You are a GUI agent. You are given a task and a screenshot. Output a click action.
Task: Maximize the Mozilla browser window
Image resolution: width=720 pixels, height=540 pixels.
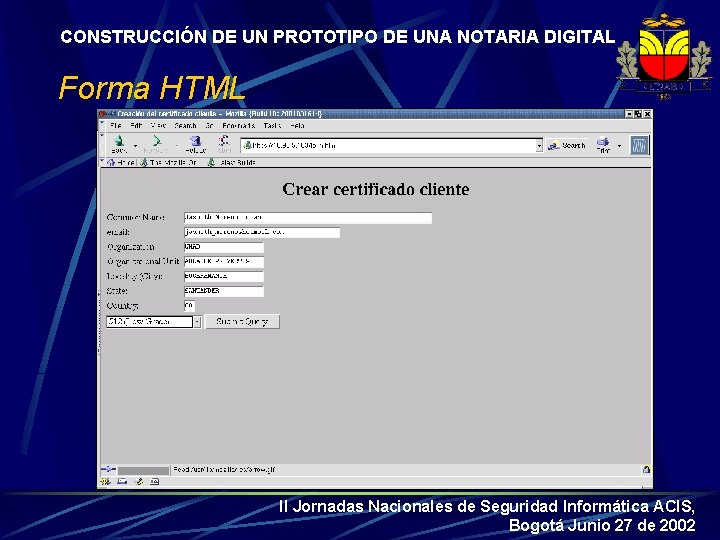638,114
